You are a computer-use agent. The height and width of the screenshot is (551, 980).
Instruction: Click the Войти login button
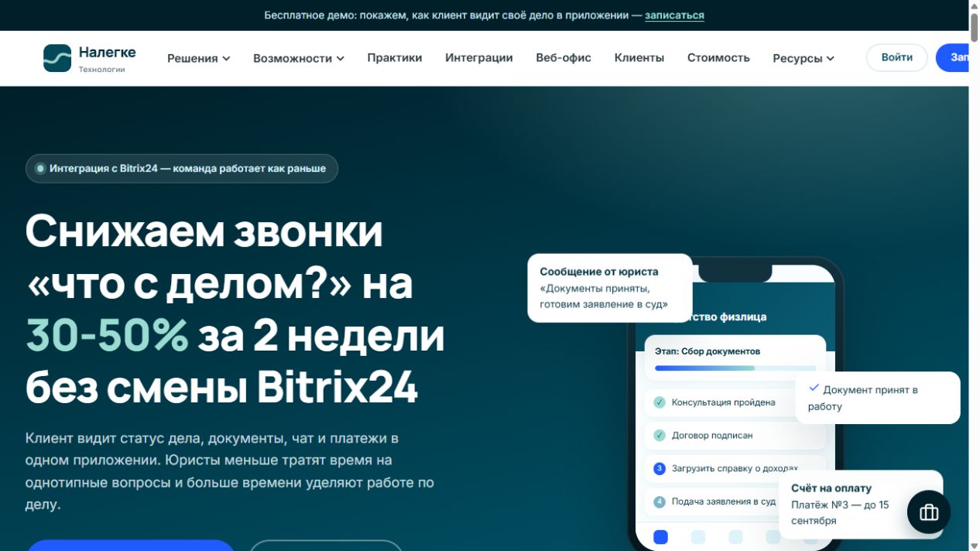coord(896,57)
